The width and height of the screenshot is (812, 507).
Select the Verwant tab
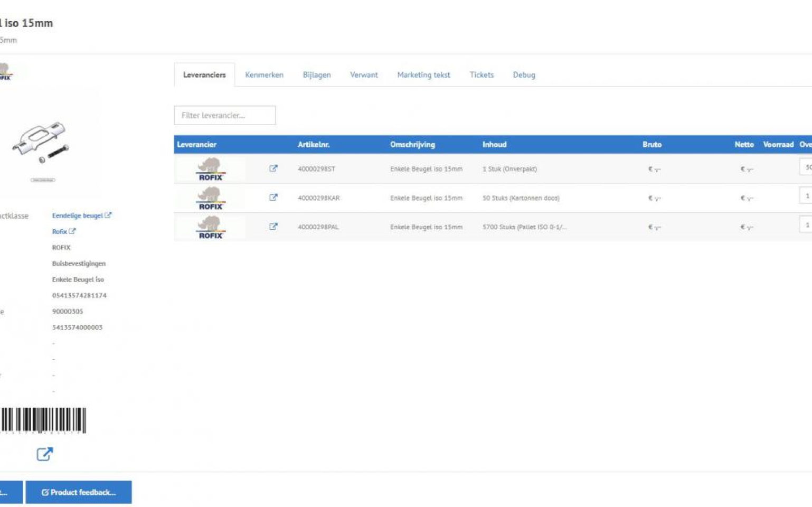tap(364, 75)
